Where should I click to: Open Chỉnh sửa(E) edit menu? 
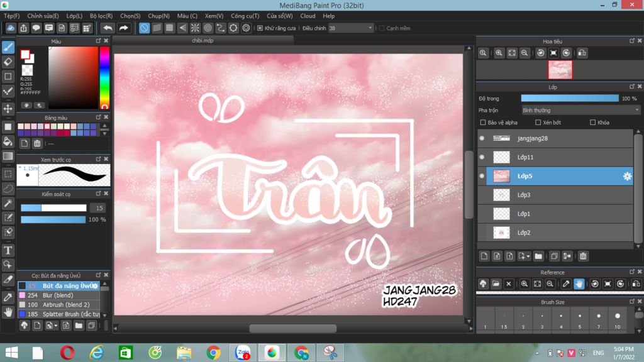click(43, 16)
